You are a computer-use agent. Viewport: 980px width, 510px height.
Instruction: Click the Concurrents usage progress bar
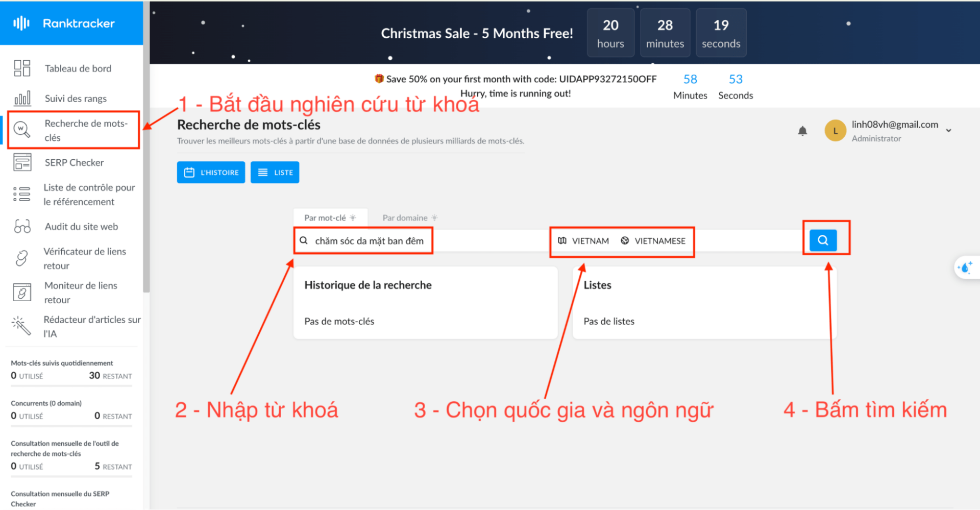[71, 425]
